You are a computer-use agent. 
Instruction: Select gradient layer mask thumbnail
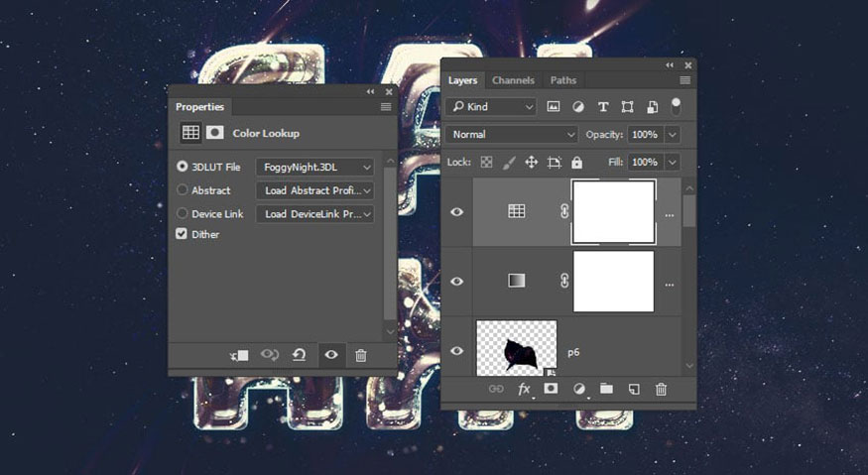613,282
